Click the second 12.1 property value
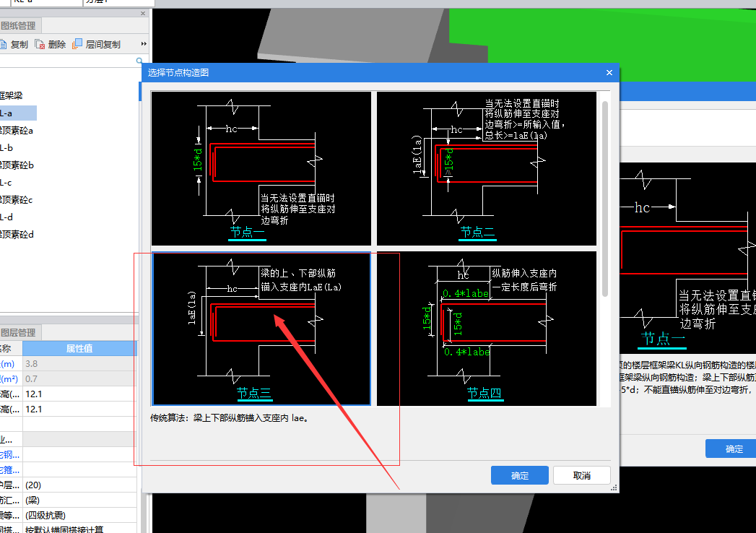The image size is (756, 533). coord(79,409)
